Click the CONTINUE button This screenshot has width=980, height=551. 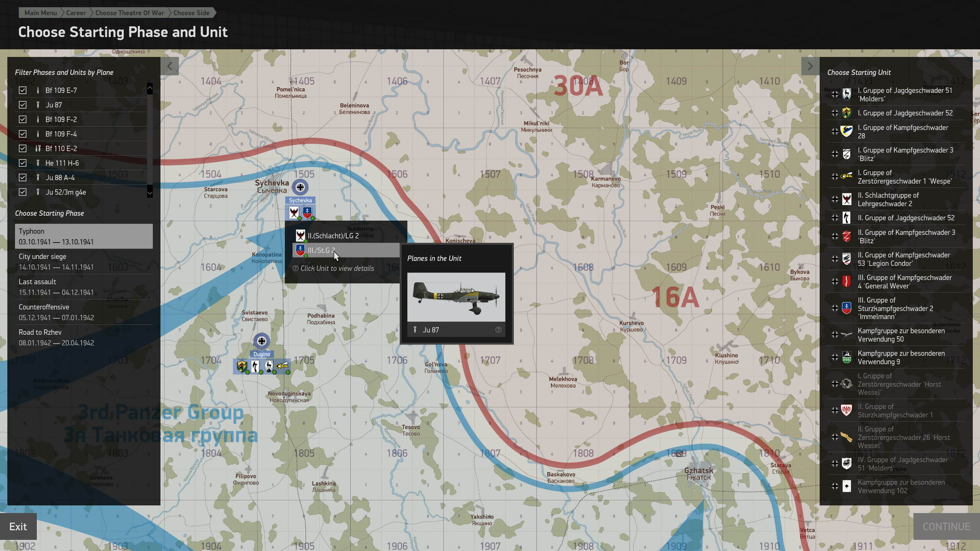[x=946, y=527]
